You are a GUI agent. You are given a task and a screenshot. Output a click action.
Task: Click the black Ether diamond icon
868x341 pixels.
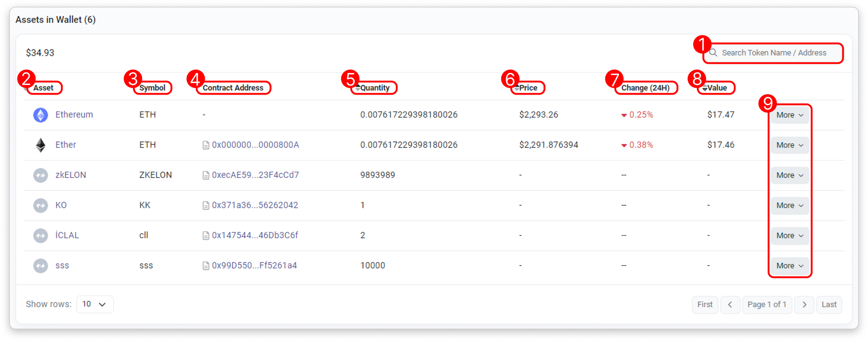(40, 145)
